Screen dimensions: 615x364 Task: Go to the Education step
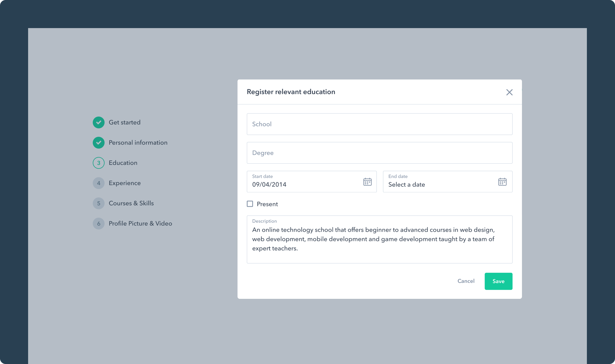[123, 163]
